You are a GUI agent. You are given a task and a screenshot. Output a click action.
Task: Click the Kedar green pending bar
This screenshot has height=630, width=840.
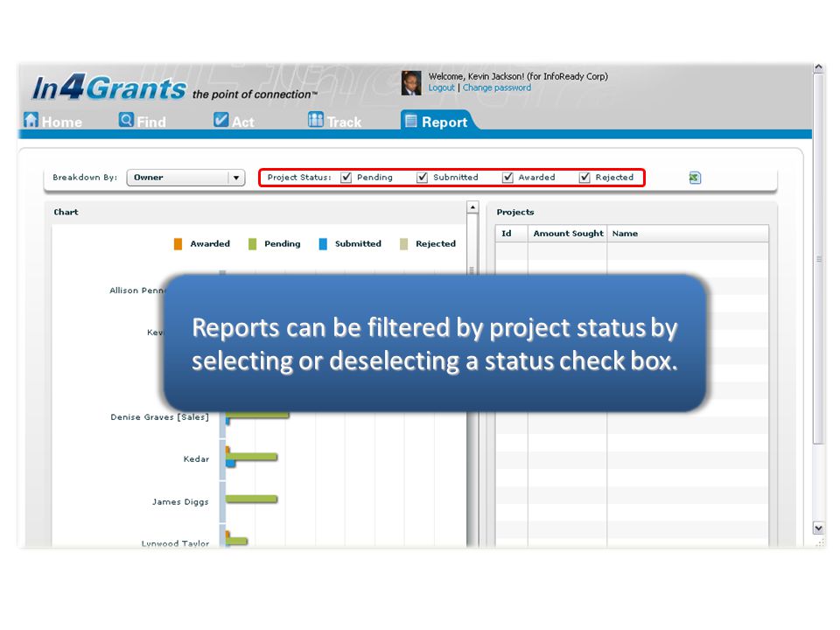pyautogui.click(x=254, y=457)
